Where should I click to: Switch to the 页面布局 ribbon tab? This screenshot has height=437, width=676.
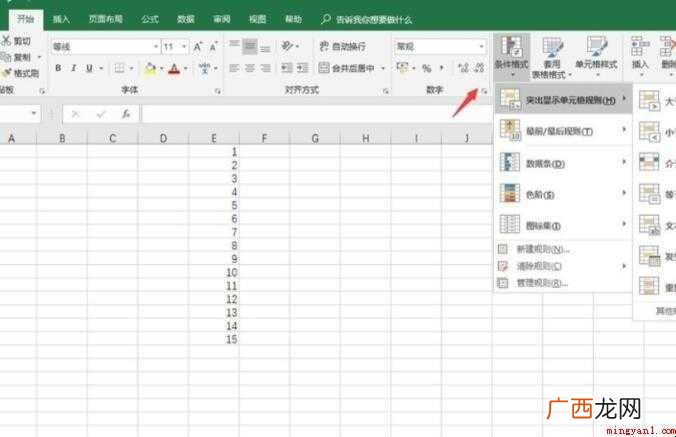point(106,19)
